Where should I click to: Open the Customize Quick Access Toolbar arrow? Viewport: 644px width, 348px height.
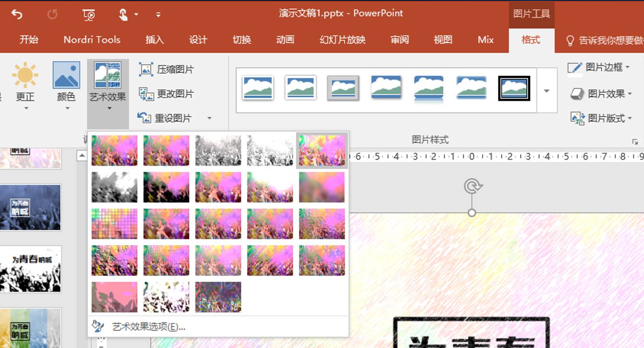(x=158, y=15)
